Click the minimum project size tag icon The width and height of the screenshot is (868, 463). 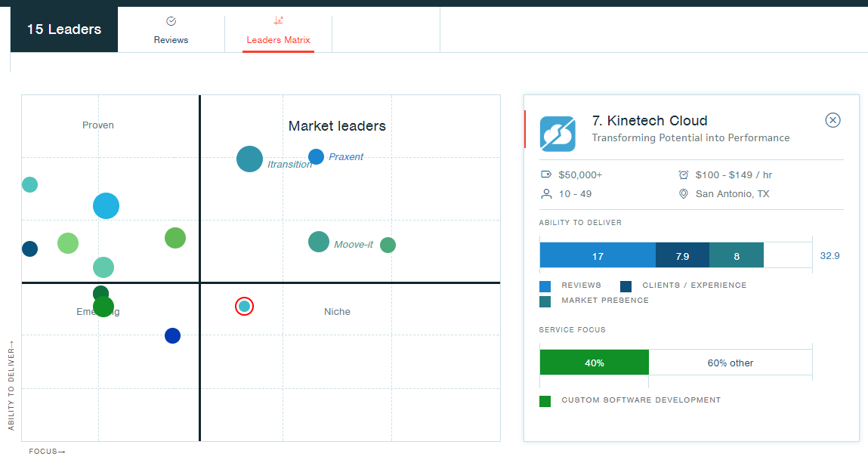pyautogui.click(x=546, y=174)
